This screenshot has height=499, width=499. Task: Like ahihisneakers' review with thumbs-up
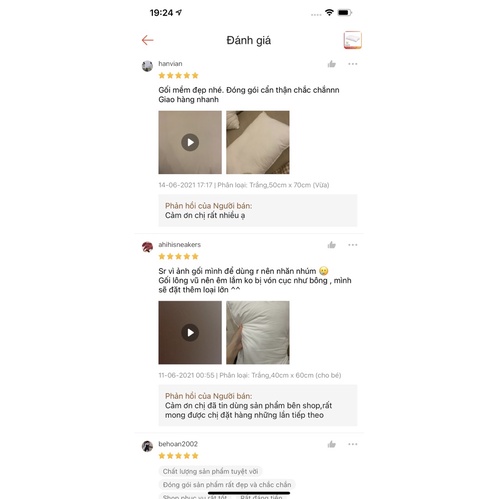pos(331,245)
